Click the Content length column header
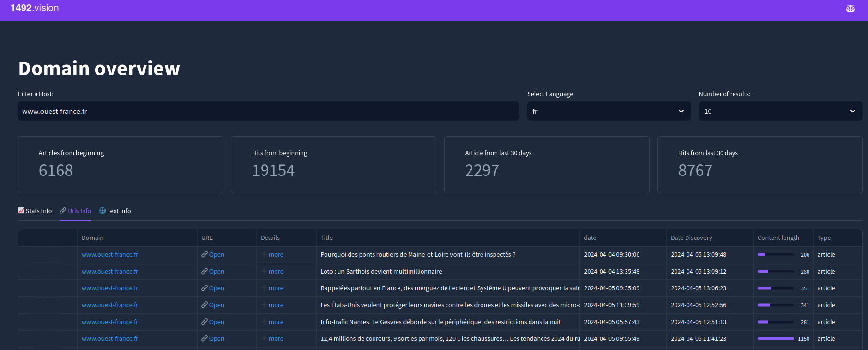This screenshot has width=868, height=350. (x=778, y=237)
